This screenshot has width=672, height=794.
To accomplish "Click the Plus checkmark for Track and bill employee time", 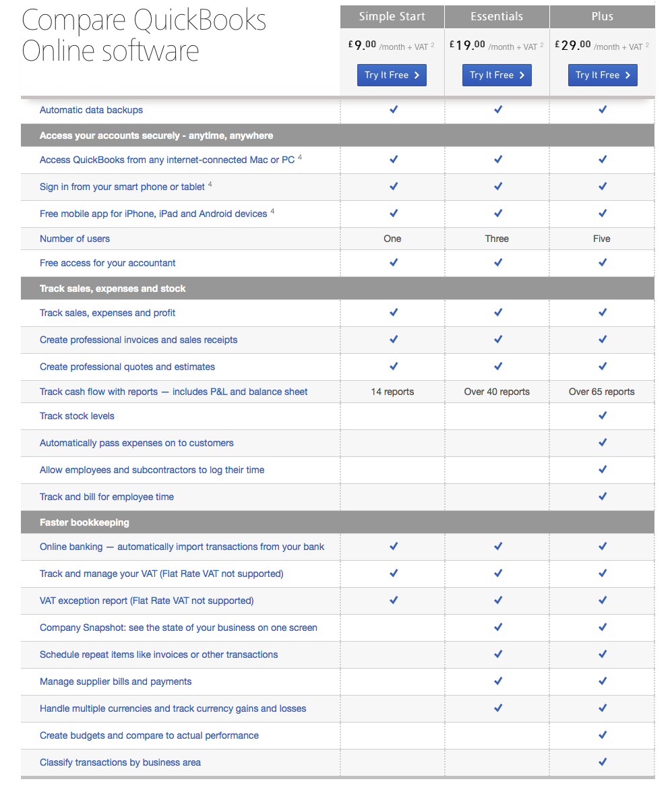I will click(602, 497).
